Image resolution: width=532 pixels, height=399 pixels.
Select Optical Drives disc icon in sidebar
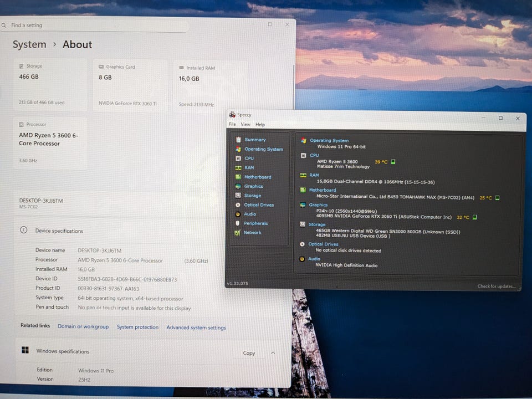(238, 205)
